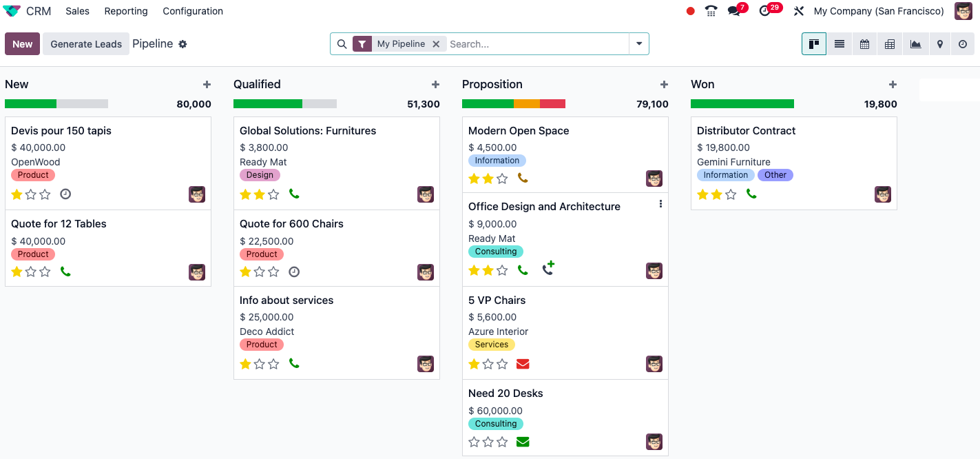Open clock activity on Devis pour 150 tapis
This screenshot has height=459, width=980.
point(65,194)
